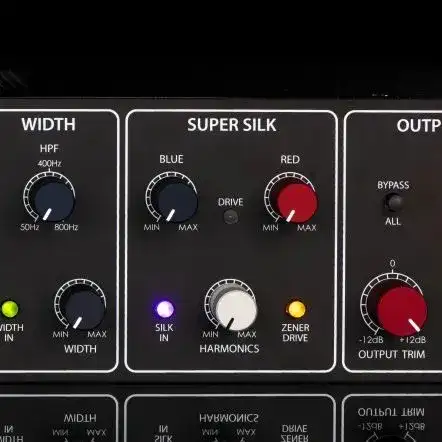Click the small DRIVE button between knobs
The image size is (442, 442).
(x=231, y=217)
